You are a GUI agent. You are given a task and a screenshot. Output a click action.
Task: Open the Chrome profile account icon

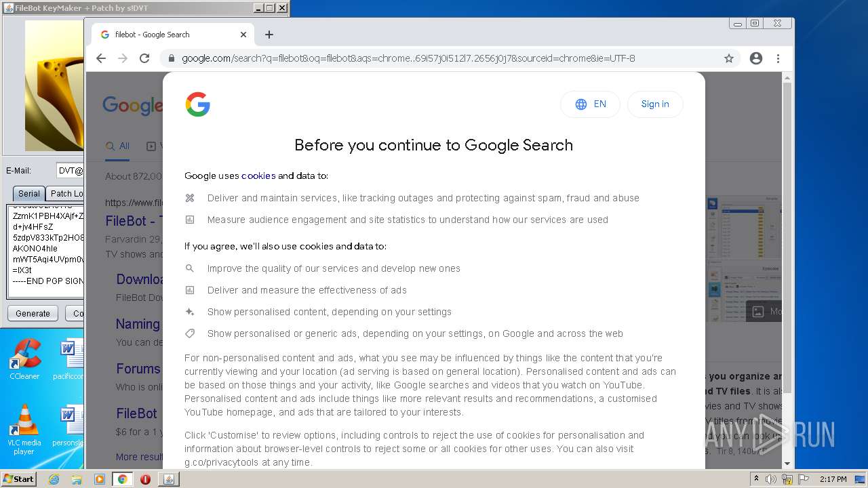pyautogui.click(x=756, y=58)
